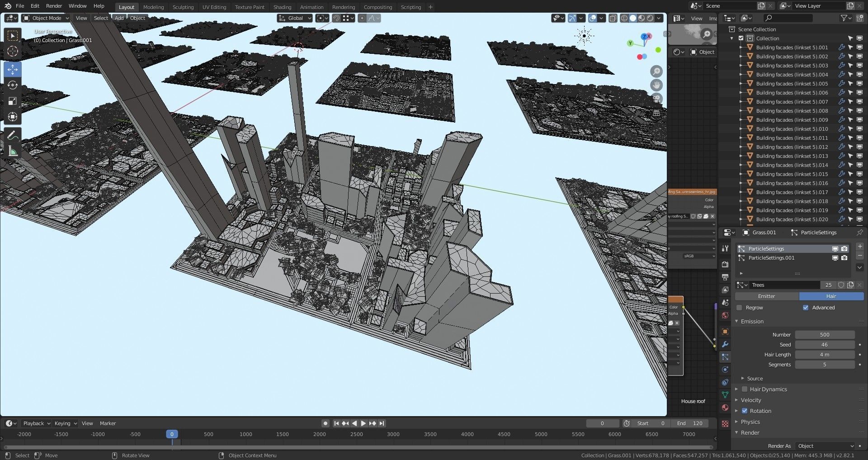Viewport: 868px width, 460px height.
Task: Open the Global transform orientation dropdown
Action: pos(295,18)
